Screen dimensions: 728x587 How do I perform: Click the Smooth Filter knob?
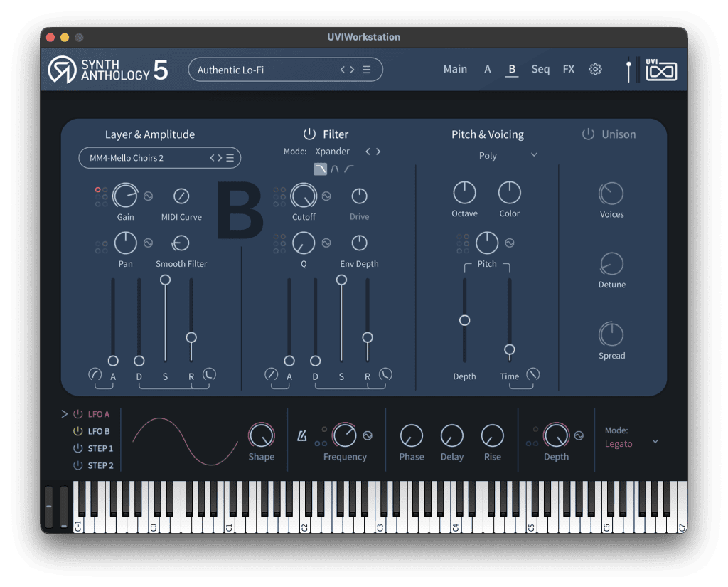coord(180,243)
